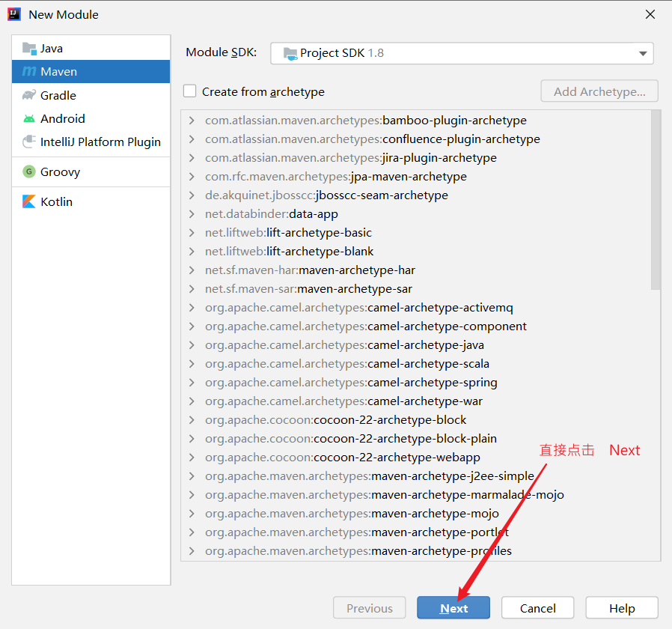Choose the Gradle elephant icon
The height and width of the screenshot is (629, 672).
click(29, 95)
